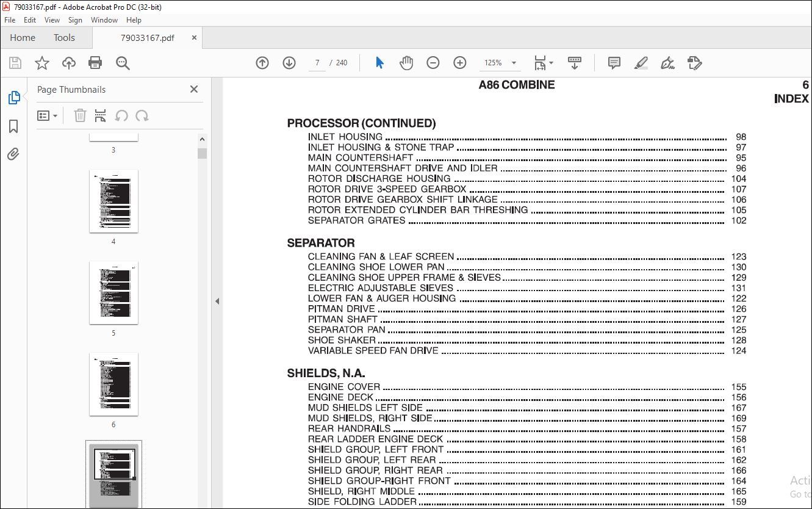Open the Bookmarks pane icon
The height and width of the screenshot is (509, 812).
click(x=13, y=126)
